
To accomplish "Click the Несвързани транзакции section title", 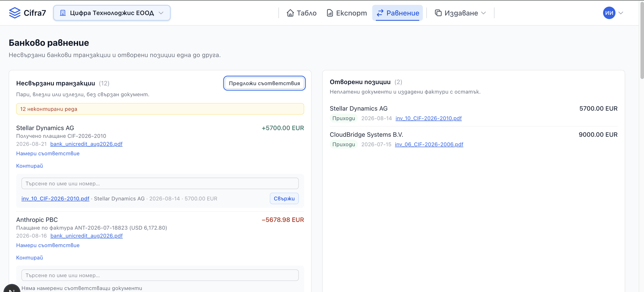I will (x=56, y=83).
